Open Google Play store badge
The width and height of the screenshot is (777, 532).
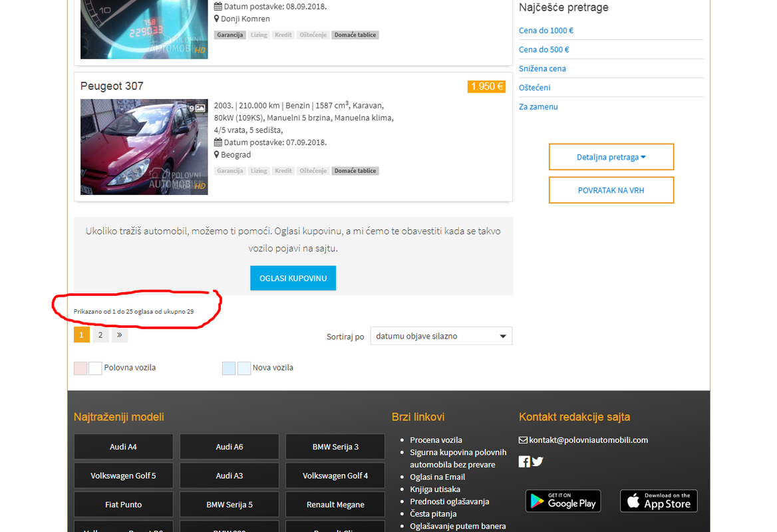[563, 501]
